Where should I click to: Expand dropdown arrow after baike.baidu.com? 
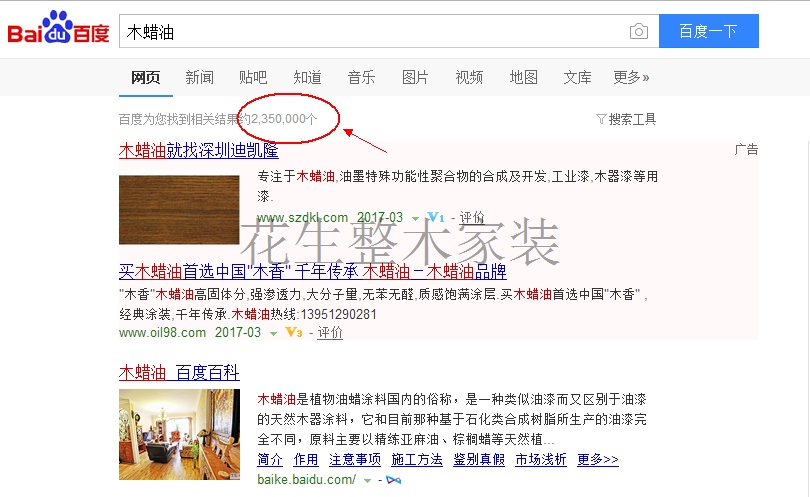(x=367, y=480)
